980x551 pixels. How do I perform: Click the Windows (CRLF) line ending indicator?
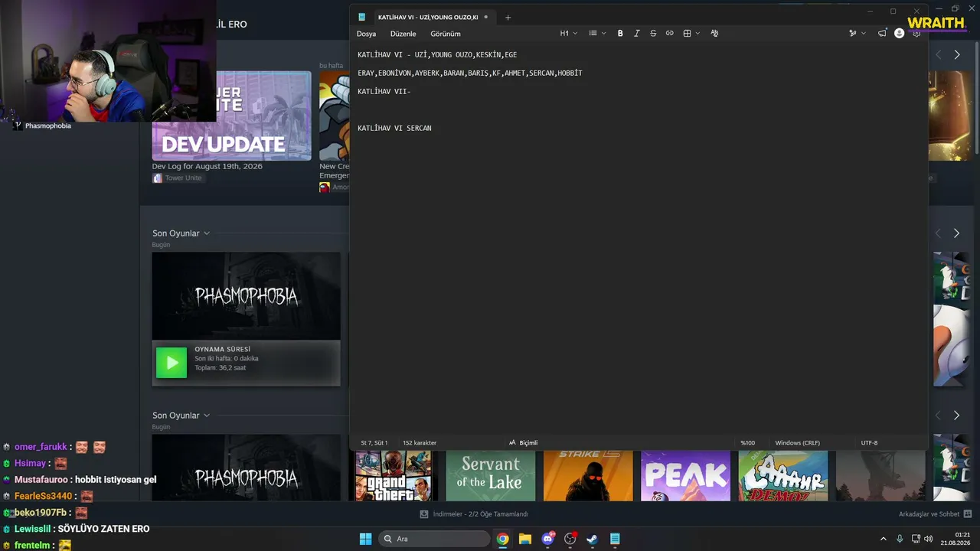pos(797,443)
